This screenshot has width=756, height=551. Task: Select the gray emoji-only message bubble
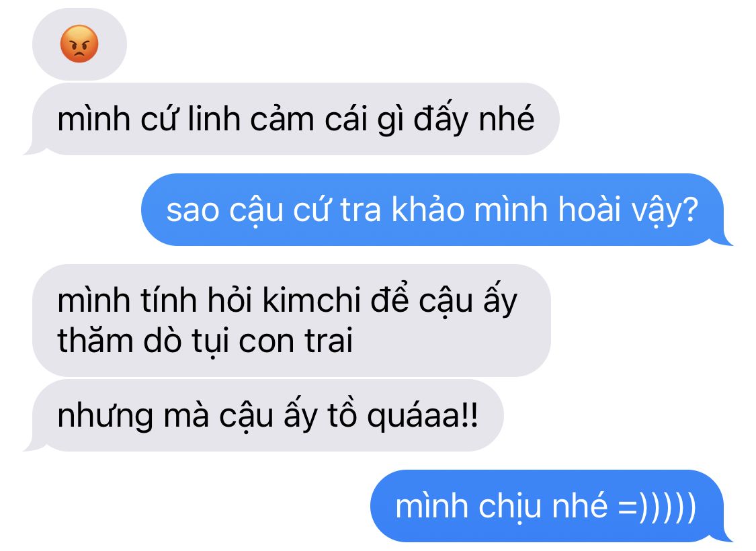pos(79,44)
